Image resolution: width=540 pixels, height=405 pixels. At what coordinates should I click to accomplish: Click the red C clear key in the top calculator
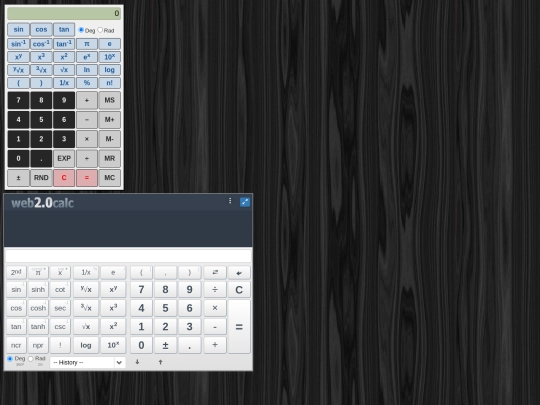point(64,178)
